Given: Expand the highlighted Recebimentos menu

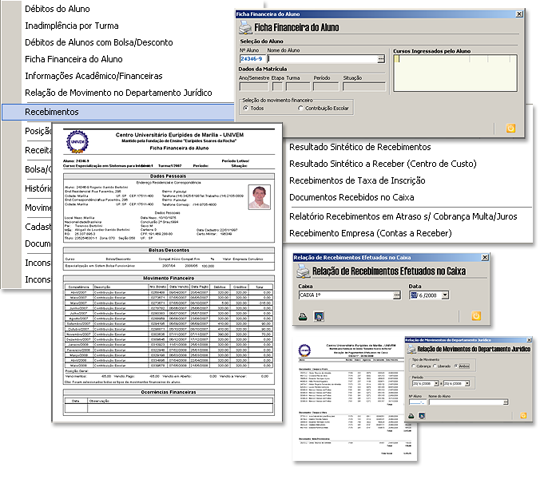Looking at the screenshot, I should click(x=118, y=112).
